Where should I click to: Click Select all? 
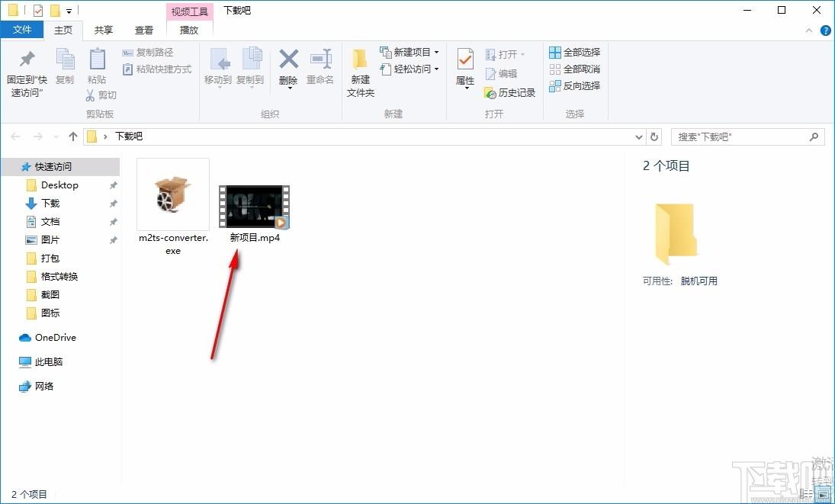click(575, 52)
